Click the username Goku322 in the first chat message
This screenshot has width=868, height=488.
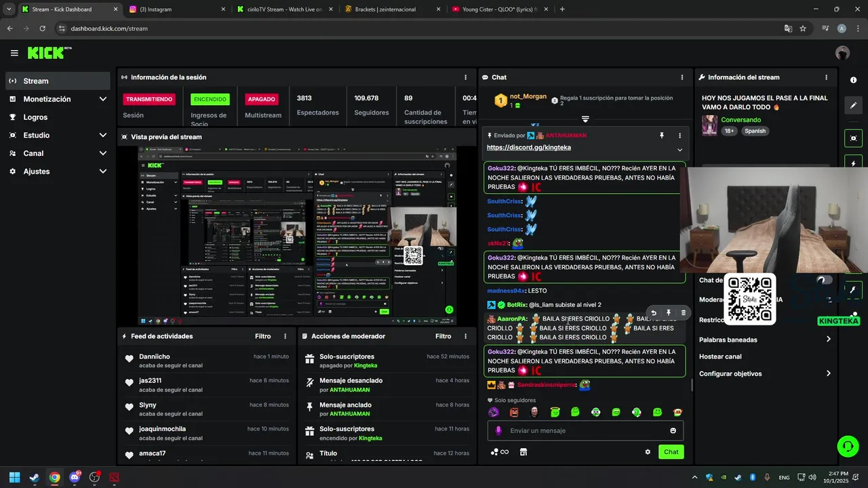click(500, 168)
